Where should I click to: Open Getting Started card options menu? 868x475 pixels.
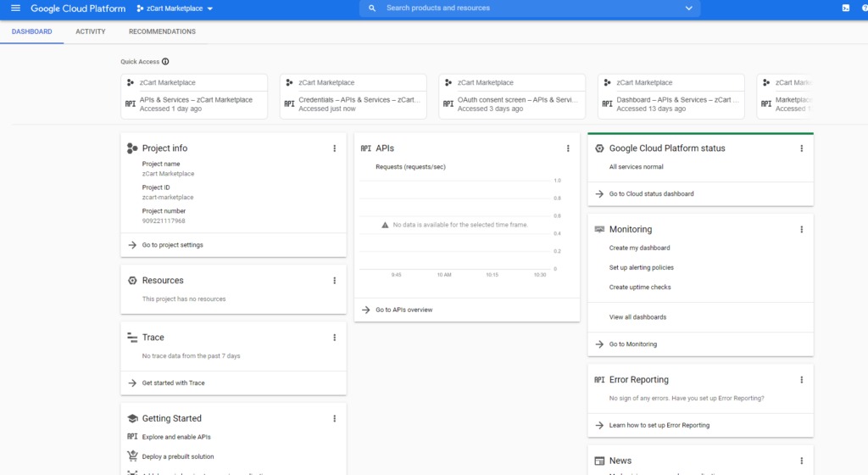click(x=334, y=419)
